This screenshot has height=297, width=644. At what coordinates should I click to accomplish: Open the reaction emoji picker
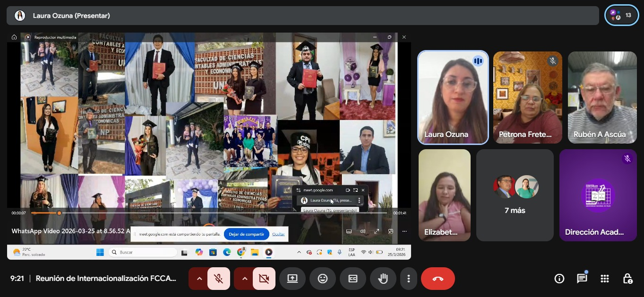point(323,279)
